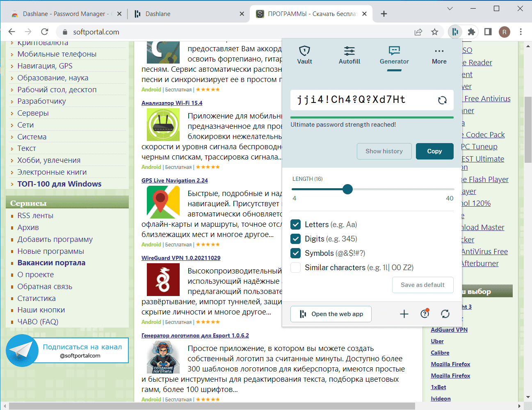
Task: Toggle the browser side panel icon
Action: pos(488,32)
